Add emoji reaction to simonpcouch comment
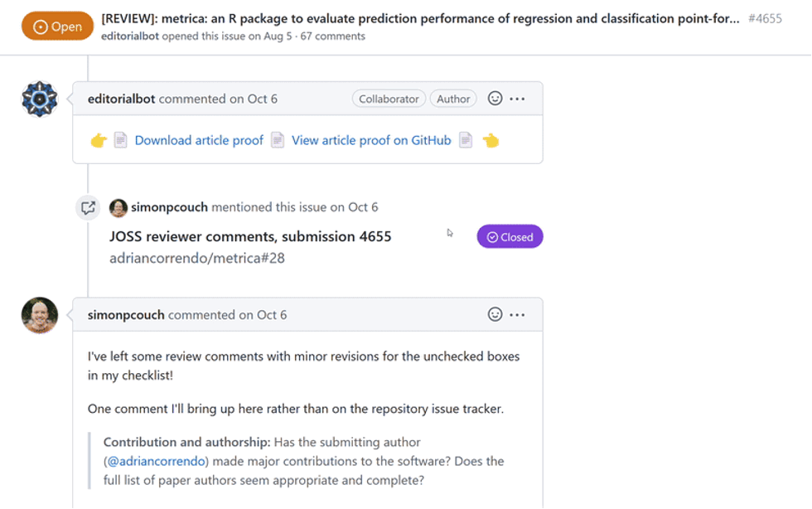The width and height of the screenshot is (812, 509). (x=495, y=314)
